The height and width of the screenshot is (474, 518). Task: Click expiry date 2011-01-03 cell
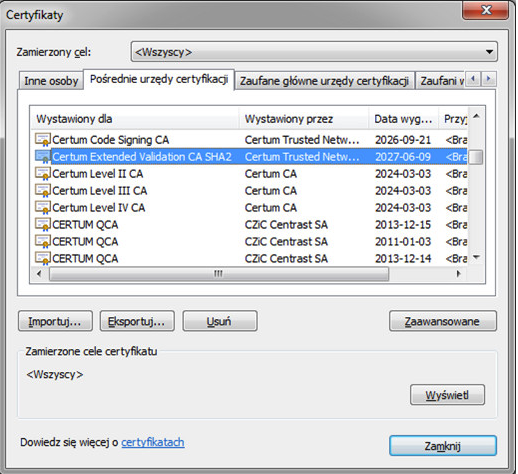pyautogui.click(x=403, y=242)
